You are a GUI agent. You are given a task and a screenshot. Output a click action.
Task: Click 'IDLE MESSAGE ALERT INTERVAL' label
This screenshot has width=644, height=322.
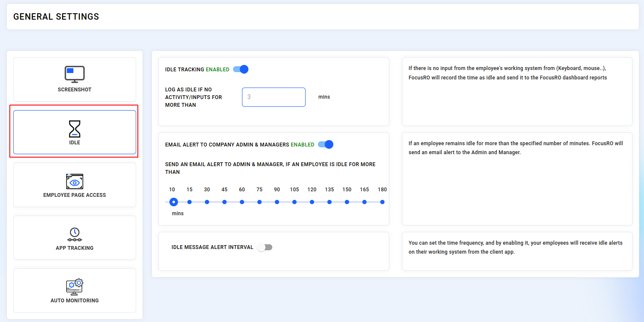coord(213,247)
